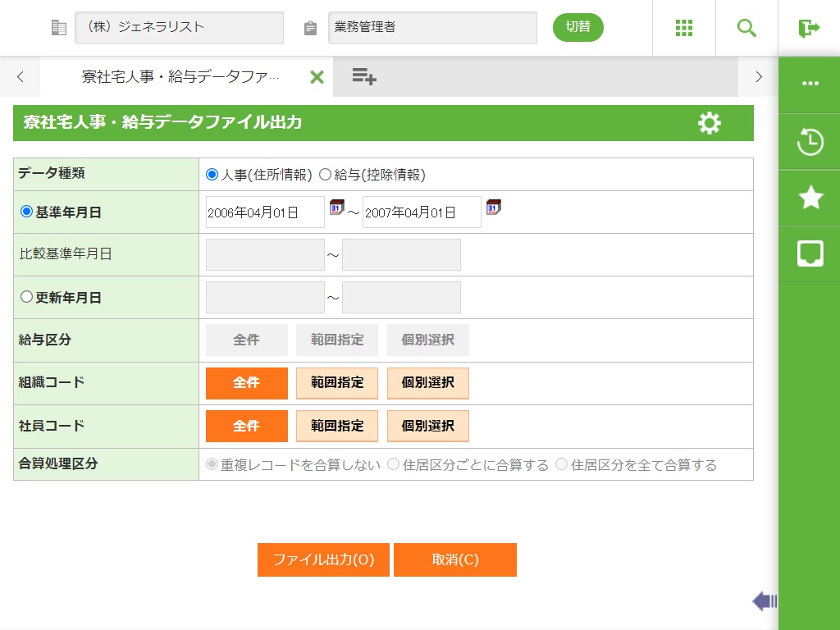Expand the three-dots sidebar menu
Image resolution: width=840 pixels, height=630 pixels.
pyautogui.click(x=810, y=84)
